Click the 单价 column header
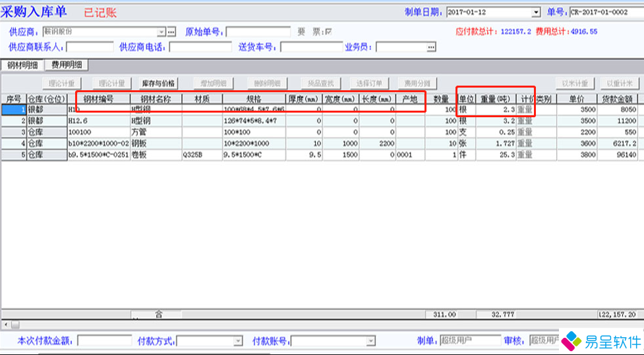This screenshot has height=355, width=644. [577, 99]
